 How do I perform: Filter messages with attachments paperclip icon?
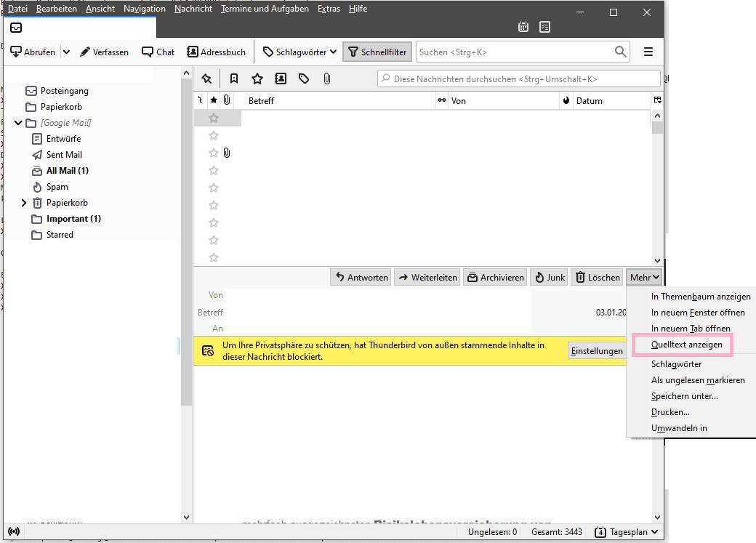point(327,79)
